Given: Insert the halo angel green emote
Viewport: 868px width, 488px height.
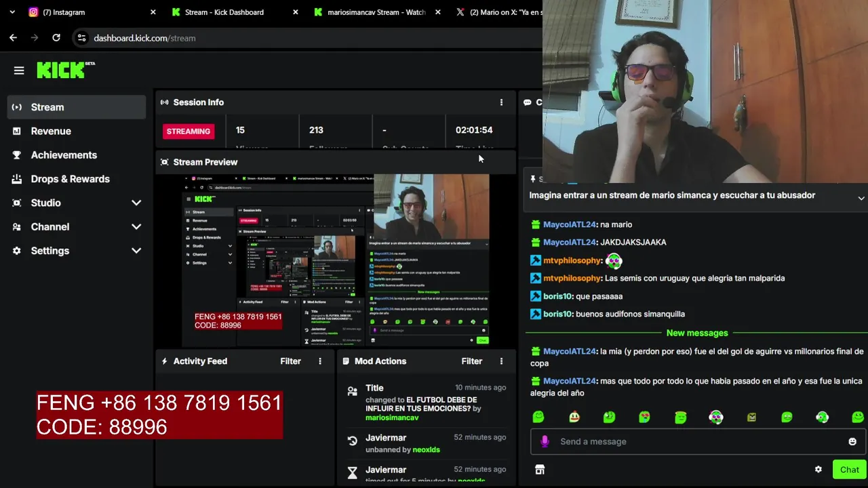Looking at the screenshot, I should tap(680, 417).
